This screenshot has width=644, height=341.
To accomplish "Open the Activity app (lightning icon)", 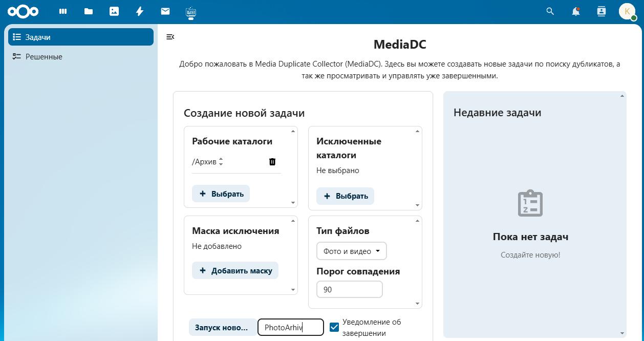I will (x=139, y=11).
